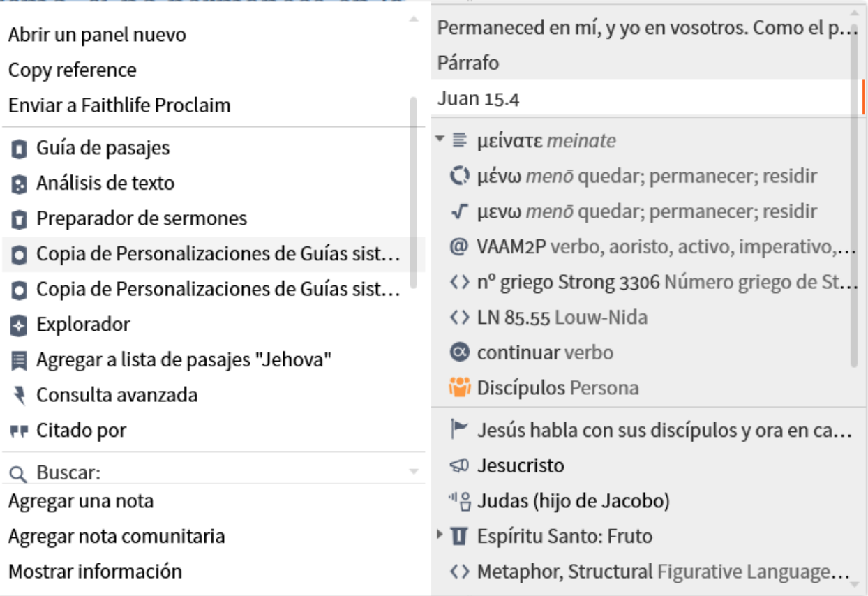Collapse the μείνατε meinate section

click(x=439, y=140)
